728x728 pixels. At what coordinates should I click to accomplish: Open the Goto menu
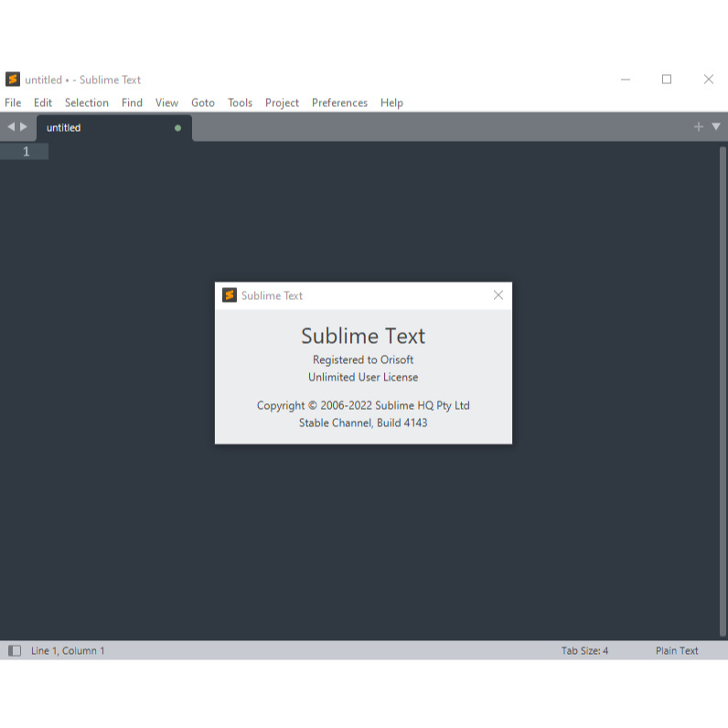[x=203, y=102]
